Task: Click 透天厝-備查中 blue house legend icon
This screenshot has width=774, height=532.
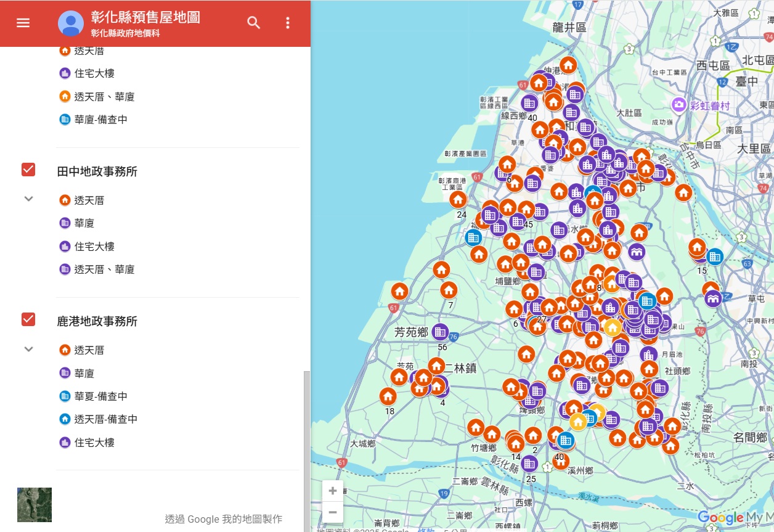Action: point(65,419)
